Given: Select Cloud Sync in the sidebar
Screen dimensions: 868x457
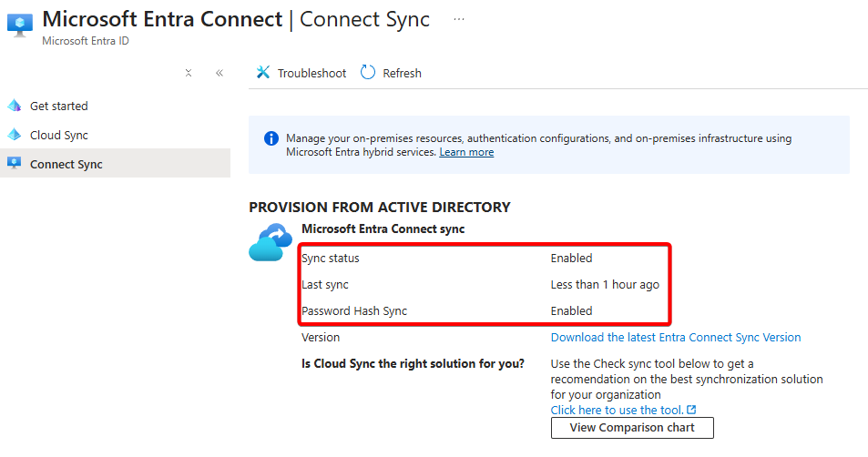Looking at the screenshot, I should click(x=59, y=135).
